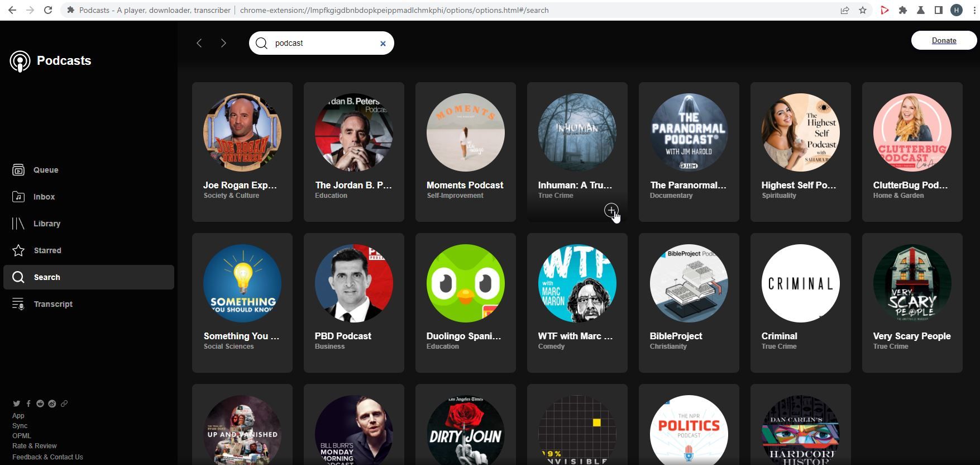Click the red play-triangle extension icon

(885, 10)
